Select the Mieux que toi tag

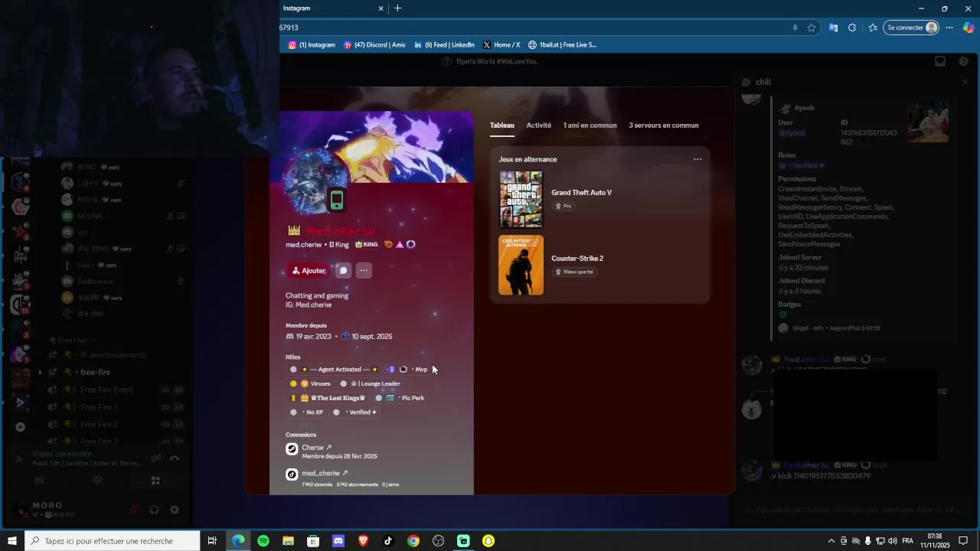[x=574, y=272]
